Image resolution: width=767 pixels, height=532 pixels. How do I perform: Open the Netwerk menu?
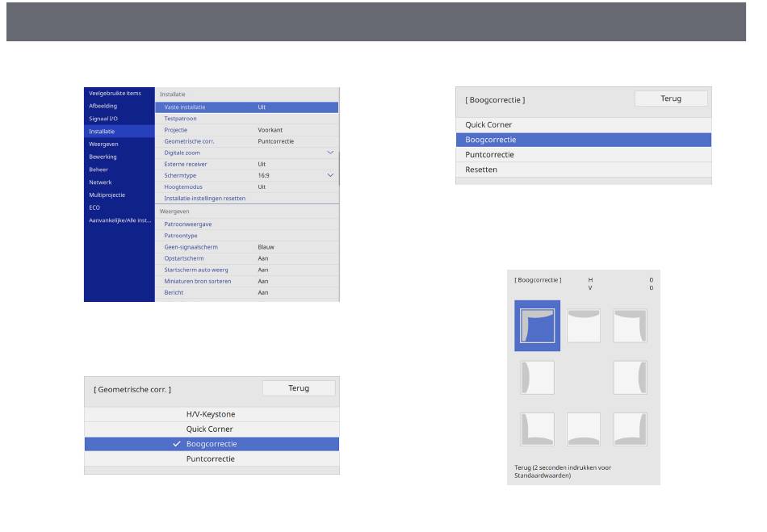pyautogui.click(x=119, y=182)
